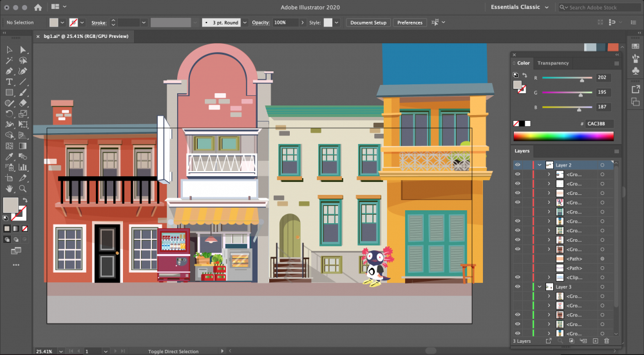Reset to default fill and stroke
Viewport: 644px width, 355px height.
pyautogui.click(x=5, y=218)
